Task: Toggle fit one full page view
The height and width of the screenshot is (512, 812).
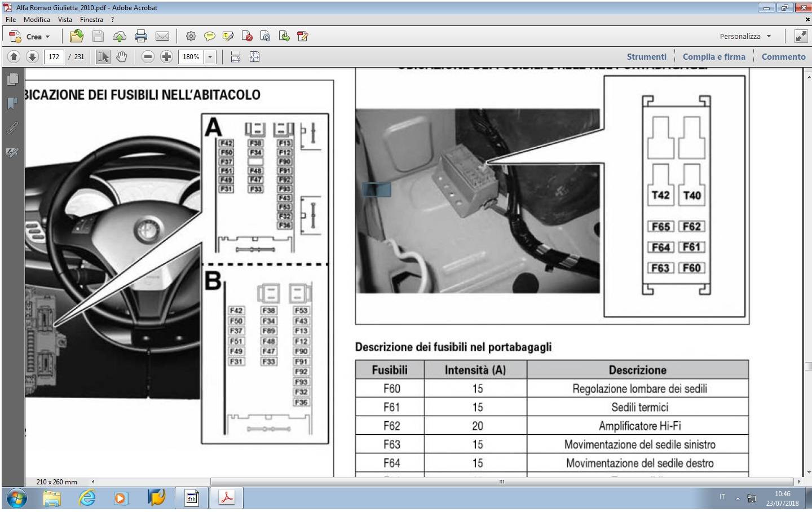Action: [x=255, y=57]
